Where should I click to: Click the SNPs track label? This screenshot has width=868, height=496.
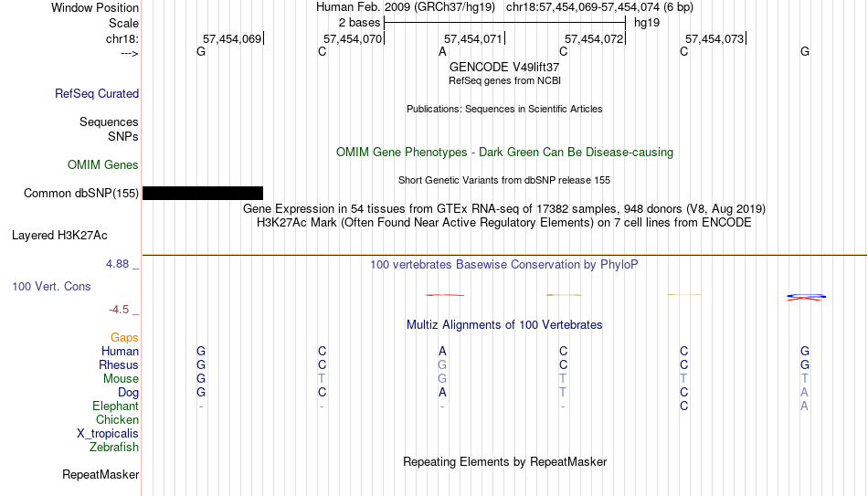[123, 136]
